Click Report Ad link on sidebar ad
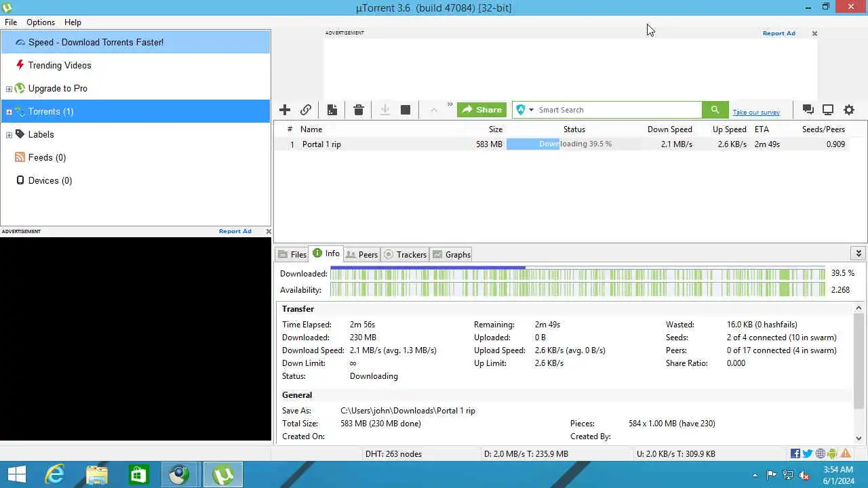The width and height of the screenshot is (868, 488). point(235,231)
